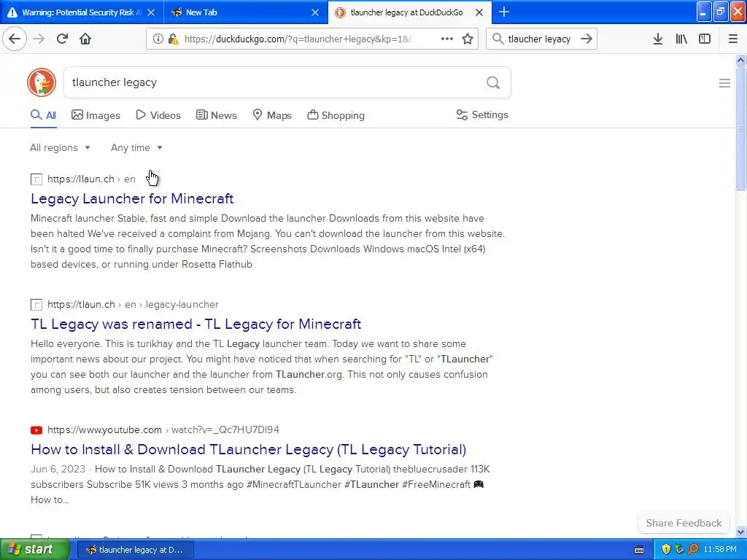Open How to Install & Download TLauncher Legacy video
The image size is (747, 560).
pos(248,449)
